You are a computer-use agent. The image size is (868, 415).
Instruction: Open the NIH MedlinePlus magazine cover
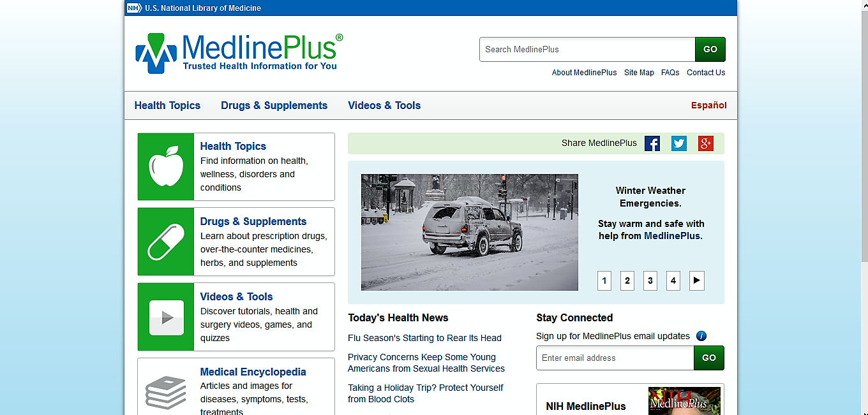point(684,401)
